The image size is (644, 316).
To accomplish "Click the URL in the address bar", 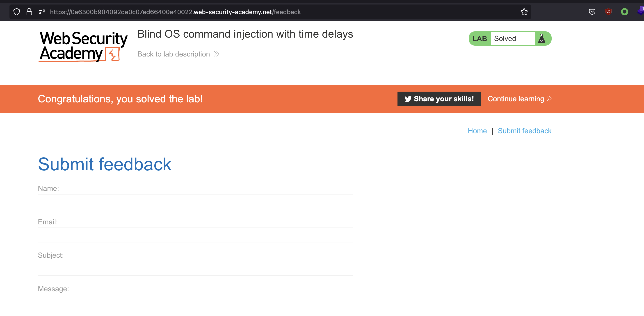I will (175, 12).
